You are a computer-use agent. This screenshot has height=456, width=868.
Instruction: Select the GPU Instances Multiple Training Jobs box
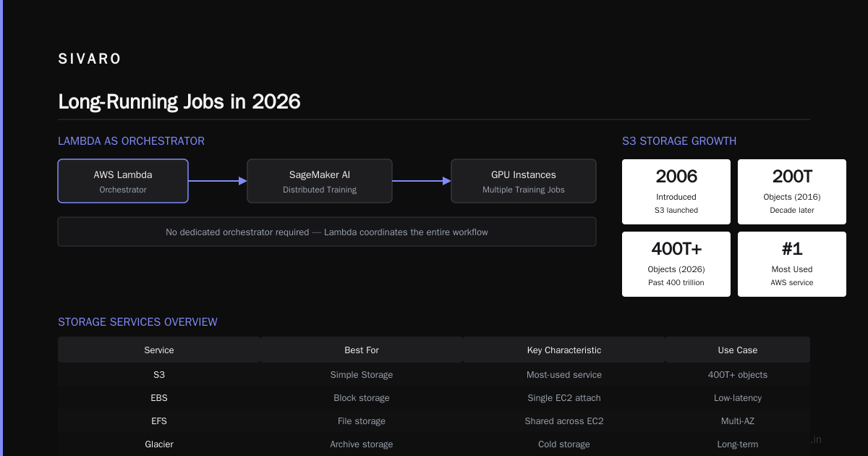point(524,181)
